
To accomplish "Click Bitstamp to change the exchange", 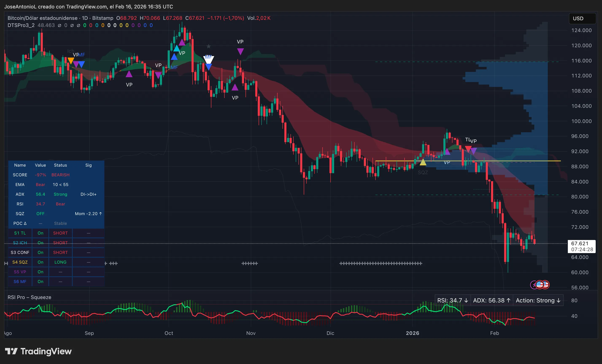I will pos(103,18).
